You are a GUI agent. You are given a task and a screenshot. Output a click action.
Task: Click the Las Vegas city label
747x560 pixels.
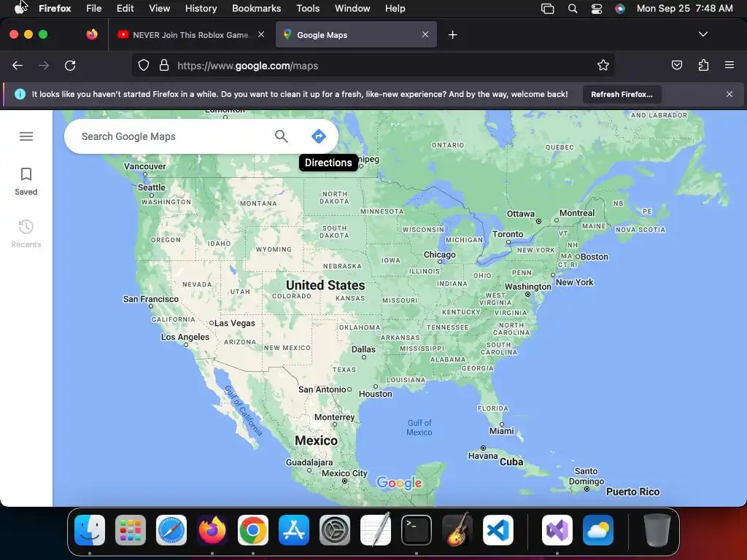(234, 323)
